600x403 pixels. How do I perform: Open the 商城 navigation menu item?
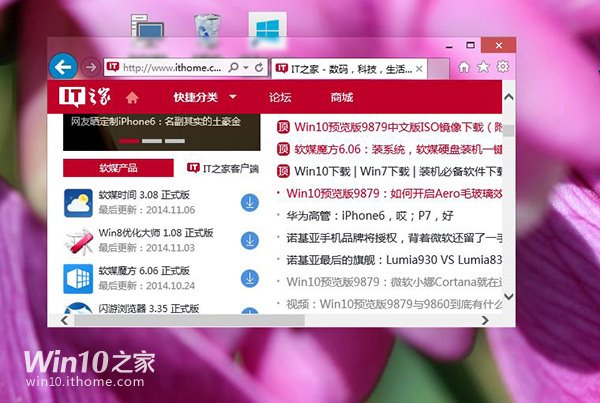(x=341, y=98)
